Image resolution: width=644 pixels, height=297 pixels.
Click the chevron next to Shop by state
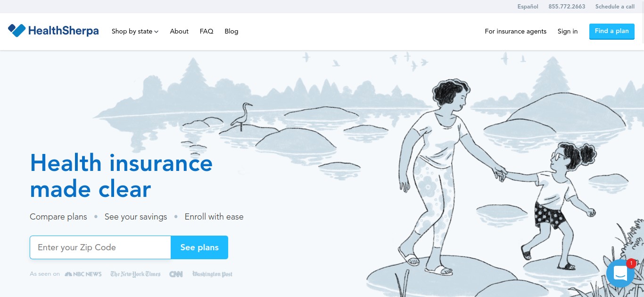[x=156, y=32]
